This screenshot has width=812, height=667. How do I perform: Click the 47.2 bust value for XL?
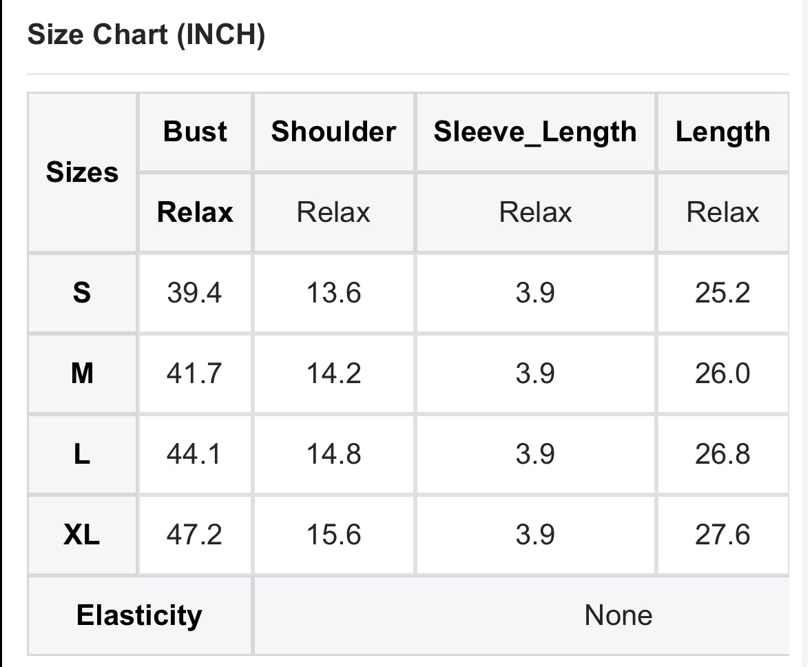point(194,534)
